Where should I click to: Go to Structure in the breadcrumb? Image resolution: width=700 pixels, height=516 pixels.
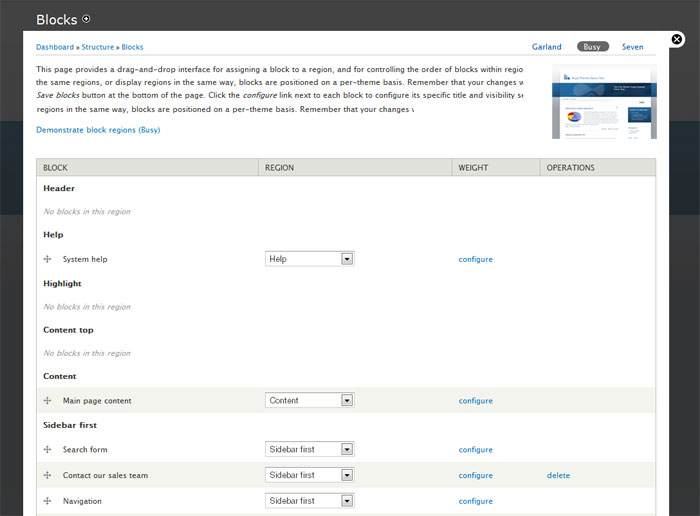click(97, 47)
